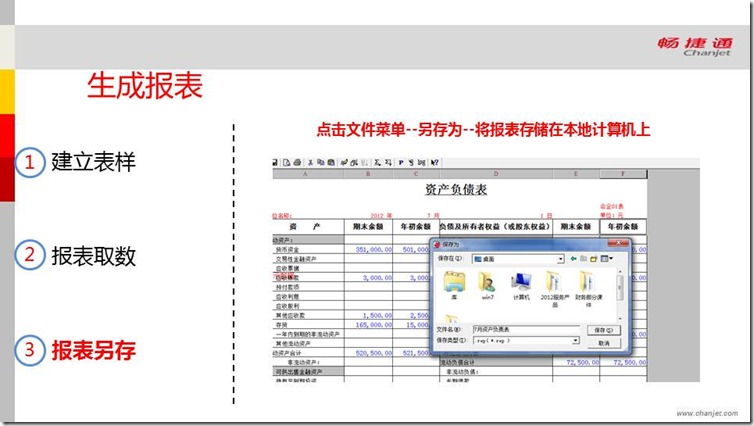Click the 保存 (Save) button
The height and width of the screenshot is (426, 754).
604,330
